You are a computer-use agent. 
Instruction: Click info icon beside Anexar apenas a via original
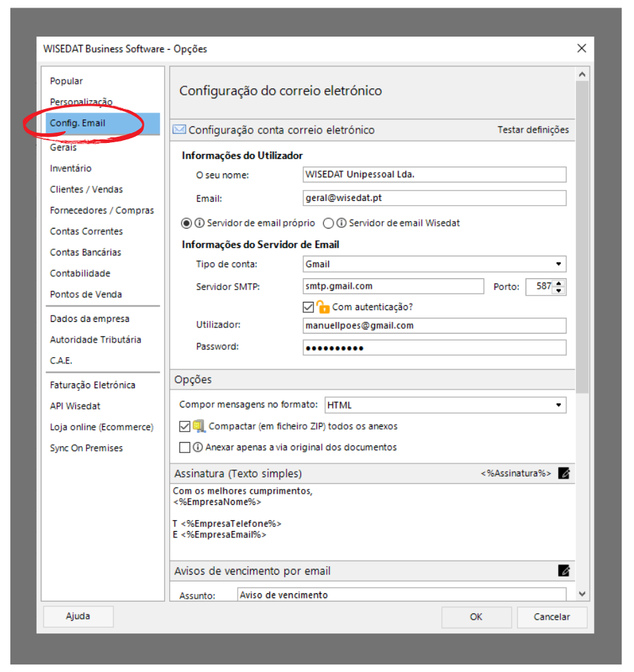click(198, 447)
